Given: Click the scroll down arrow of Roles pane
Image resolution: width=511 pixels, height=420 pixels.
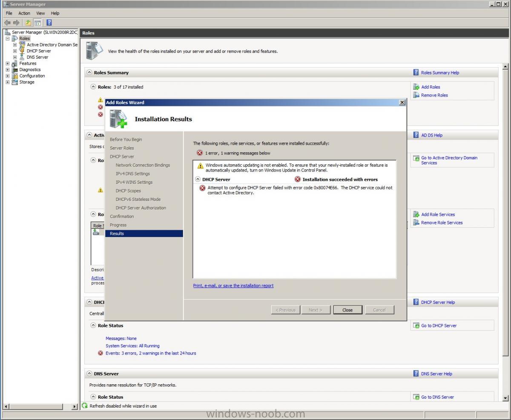Looking at the screenshot, I should pyautogui.click(x=505, y=398).
